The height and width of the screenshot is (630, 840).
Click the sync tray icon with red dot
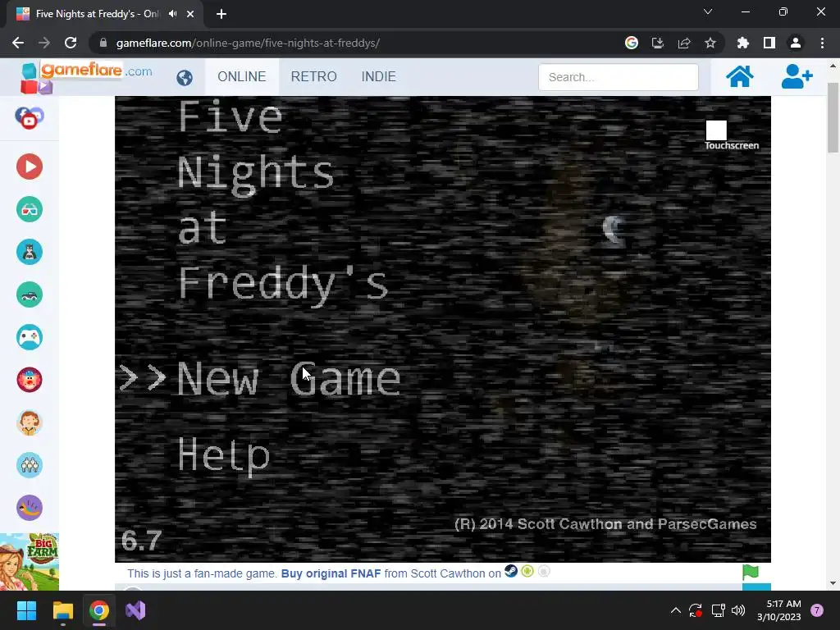[696, 610]
